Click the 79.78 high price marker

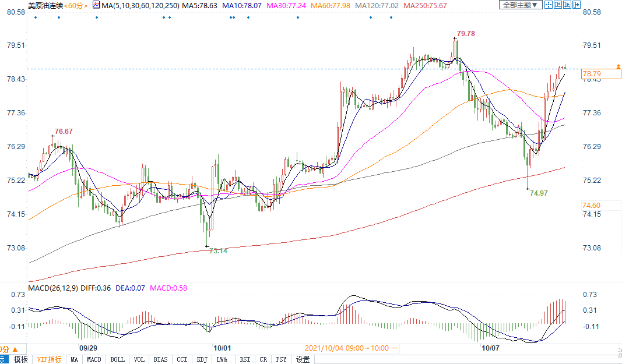coord(466,34)
